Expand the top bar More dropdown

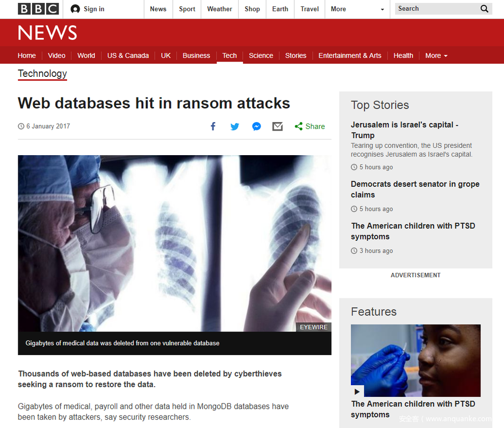pyautogui.click(x=357, y=9)
